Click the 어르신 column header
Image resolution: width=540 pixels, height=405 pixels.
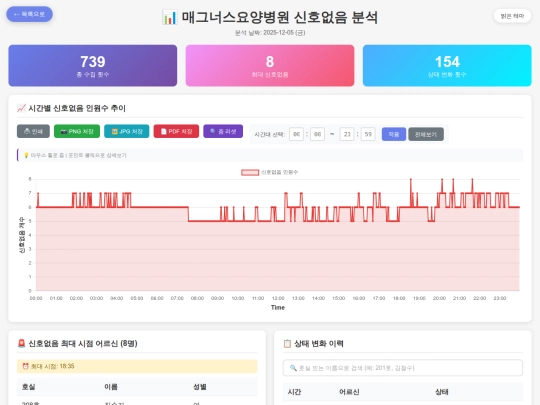[x=349, y=392]
